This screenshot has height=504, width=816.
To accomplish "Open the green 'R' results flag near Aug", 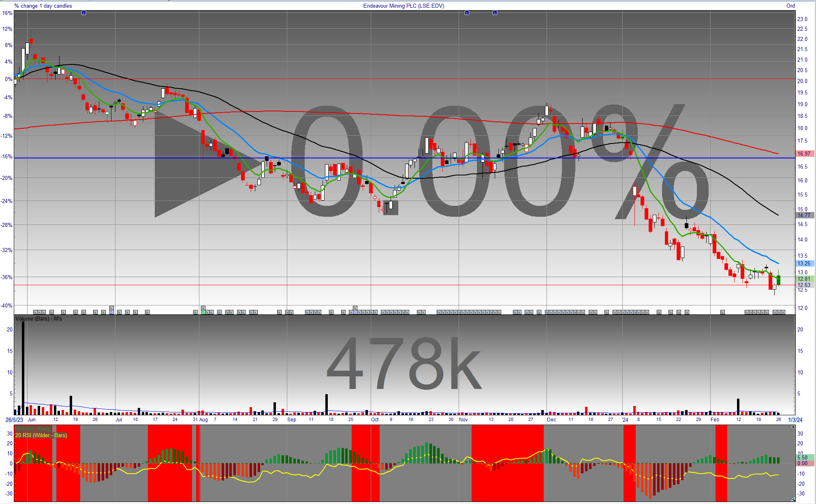I will (x=203, y=312).
